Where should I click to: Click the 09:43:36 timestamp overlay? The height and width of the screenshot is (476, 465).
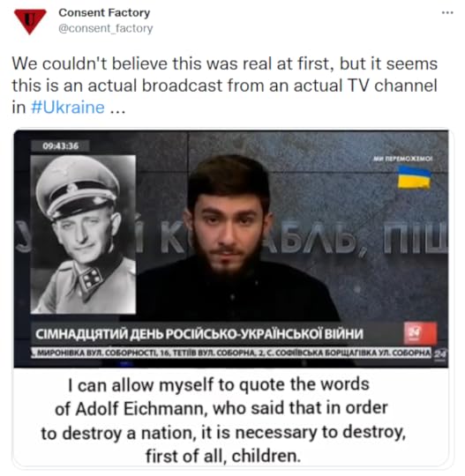pyautogui.click(x=60, y=146)
